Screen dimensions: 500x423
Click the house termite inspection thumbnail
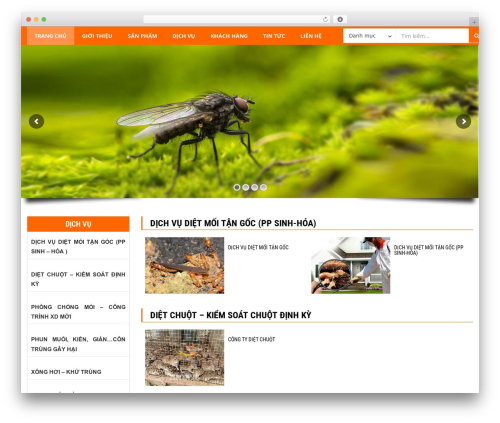tap(351, 265)
